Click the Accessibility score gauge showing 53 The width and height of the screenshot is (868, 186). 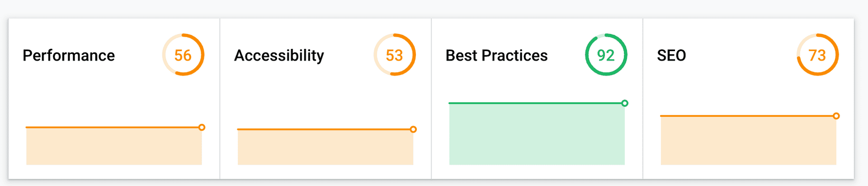tap(395, 55)
